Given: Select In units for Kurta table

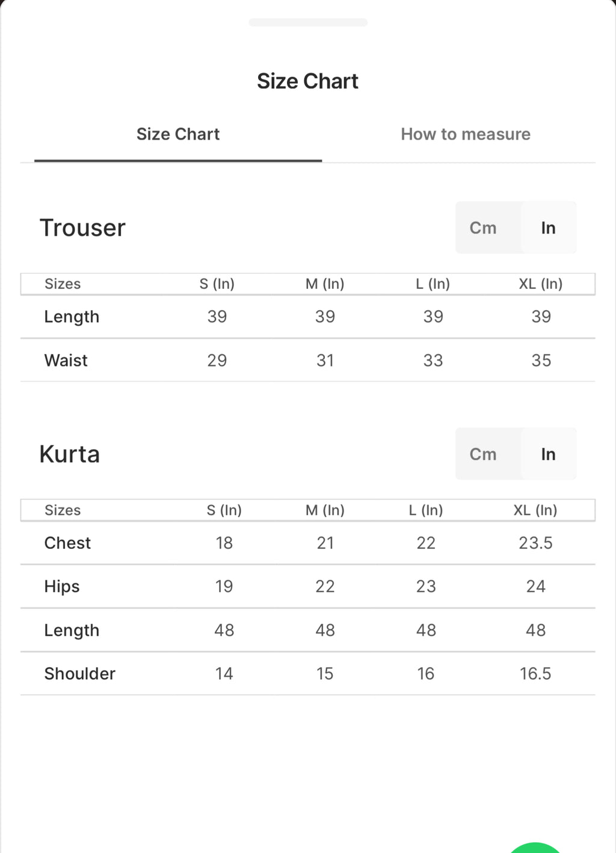Looking at the screenshot, I should [x=548, y=454].
